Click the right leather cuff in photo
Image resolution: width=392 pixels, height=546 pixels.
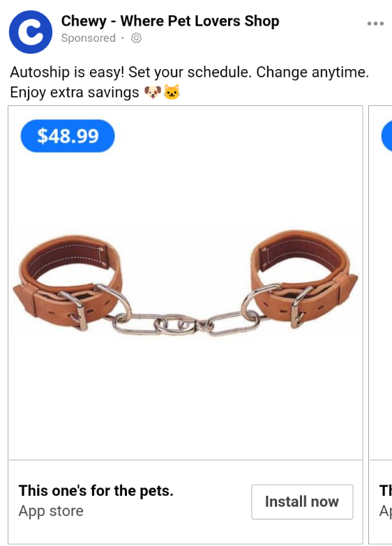(x=304, y=278)
